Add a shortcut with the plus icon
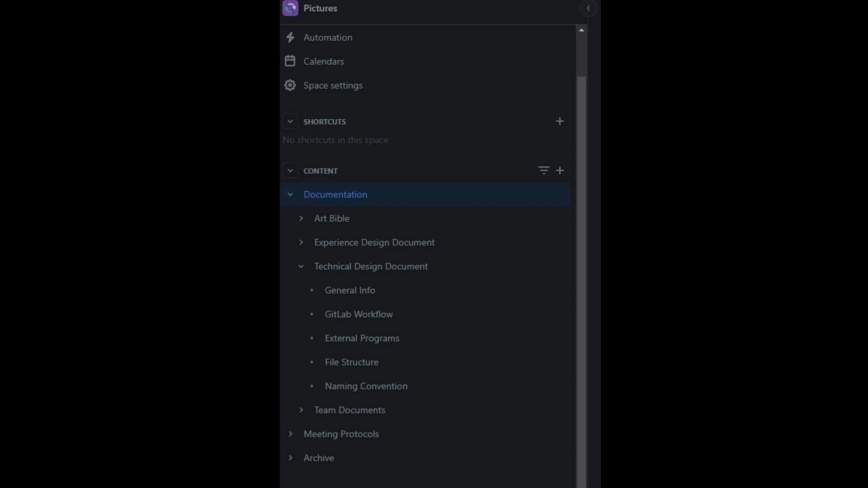The width and height of the screenshot is (868, 488). click(x=560, y=121)
